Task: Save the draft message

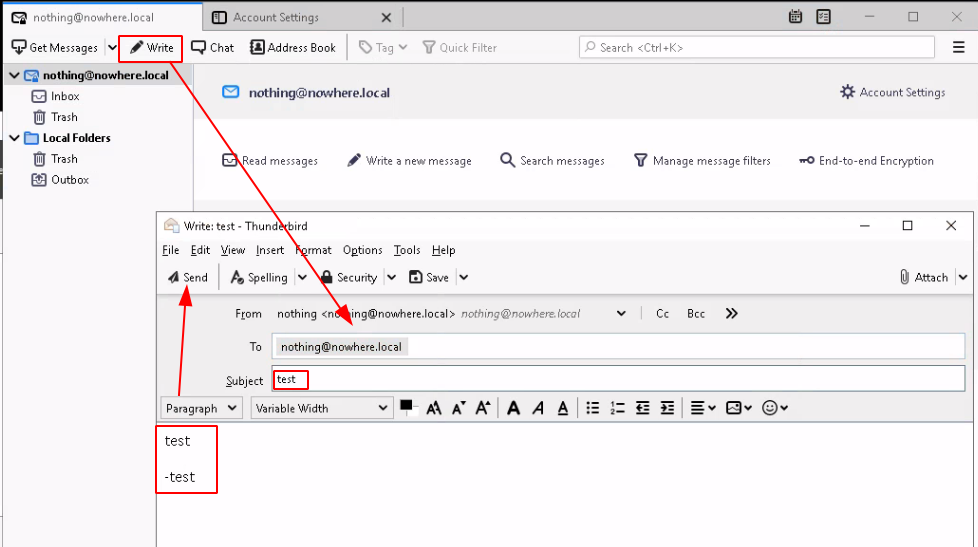Action: click(429, 278)
